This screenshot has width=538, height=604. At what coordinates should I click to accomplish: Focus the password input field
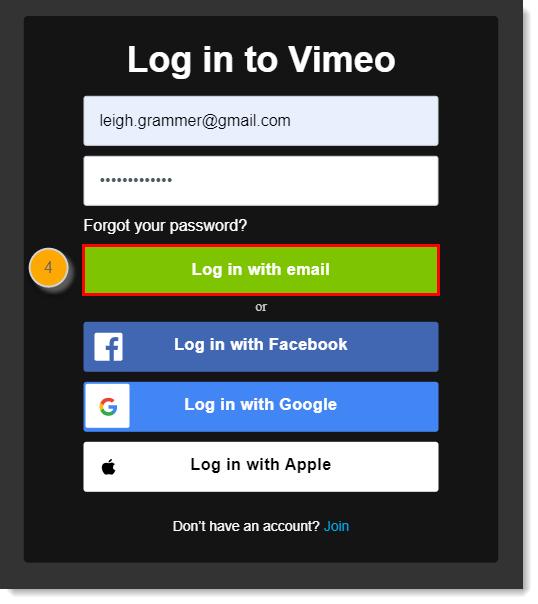pos(261,181)
